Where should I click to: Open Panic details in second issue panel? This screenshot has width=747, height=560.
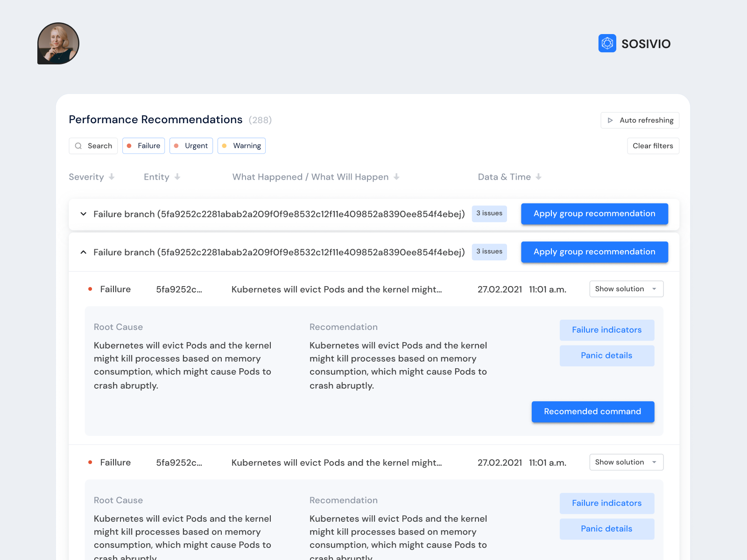pyautogui.click(x=607, y=529)
